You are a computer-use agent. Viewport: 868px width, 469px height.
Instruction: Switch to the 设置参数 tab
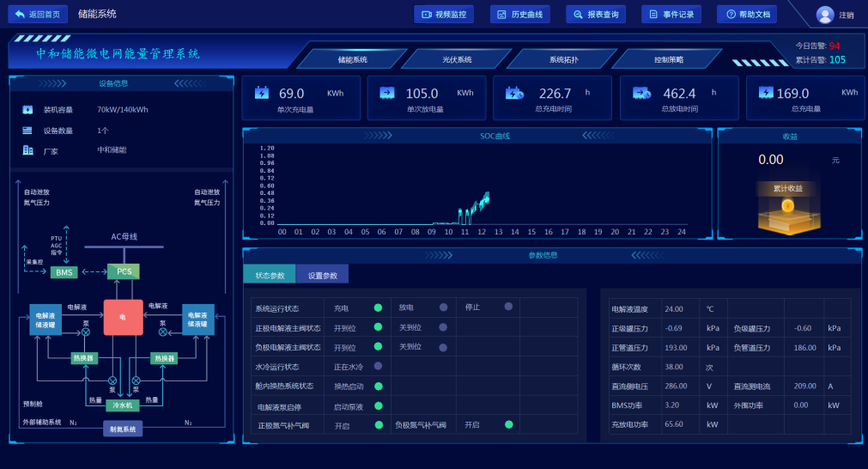(x=323, y=275)
